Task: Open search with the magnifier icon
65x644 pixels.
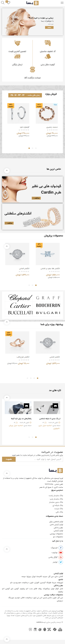Action: click(3, 3)
